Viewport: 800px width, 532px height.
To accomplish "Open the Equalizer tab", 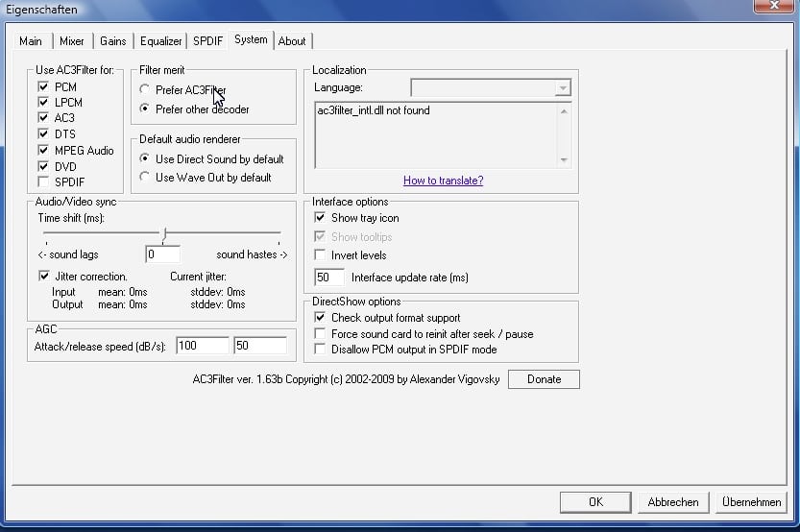I will [x=160, y=41].
